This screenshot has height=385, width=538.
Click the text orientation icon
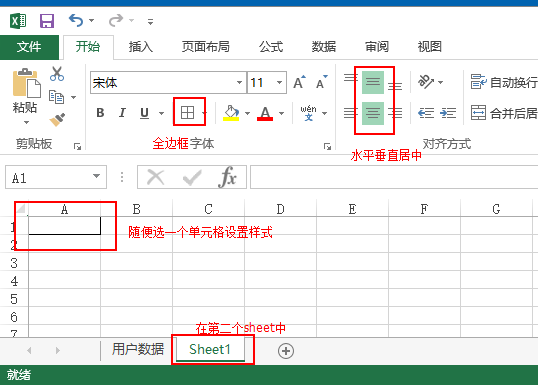[x=426, y=82]
